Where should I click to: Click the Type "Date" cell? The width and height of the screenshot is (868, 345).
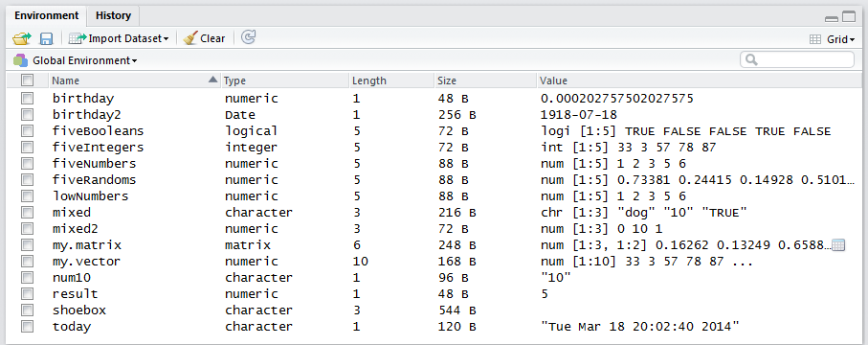coord(240,115)
